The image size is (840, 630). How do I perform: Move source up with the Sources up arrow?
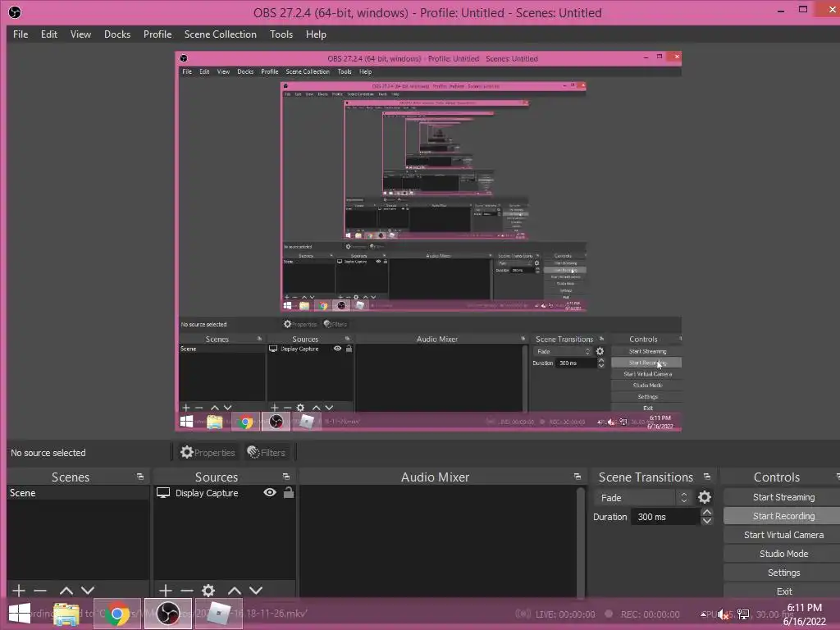point(235,591)
